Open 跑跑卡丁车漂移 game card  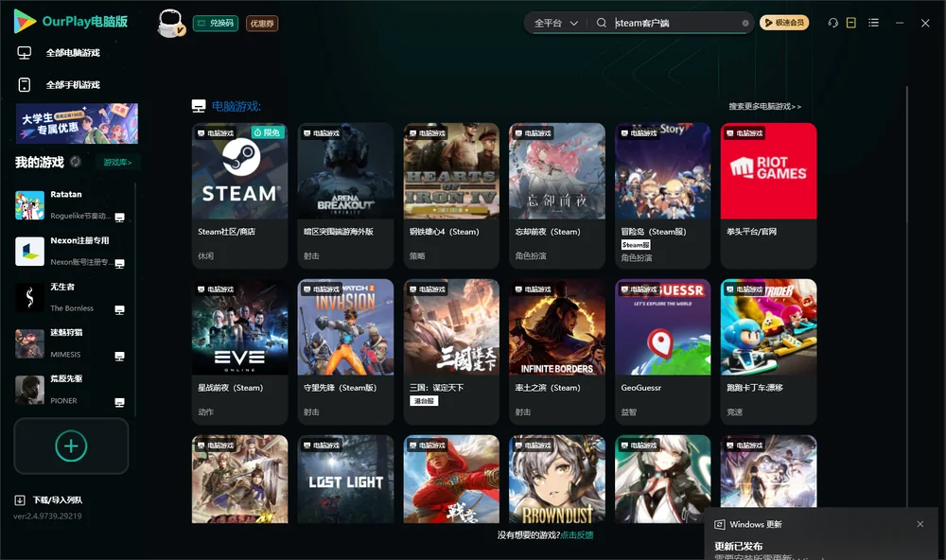coord(768,352)
